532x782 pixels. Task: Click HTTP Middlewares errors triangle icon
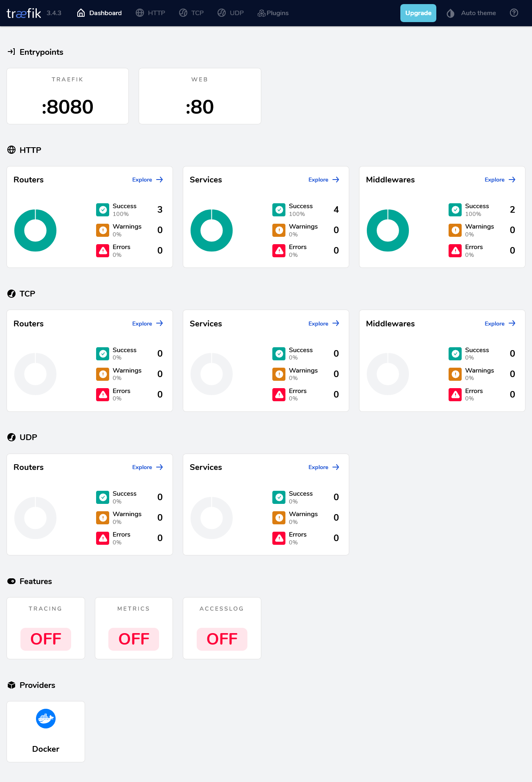tap(455, 251)
